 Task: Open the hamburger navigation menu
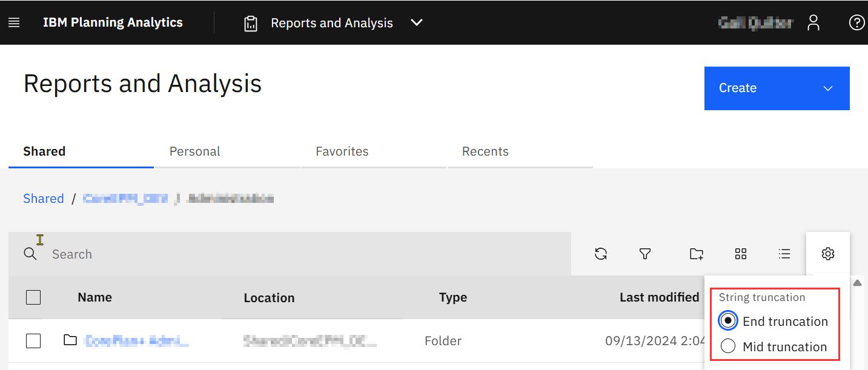14,22
